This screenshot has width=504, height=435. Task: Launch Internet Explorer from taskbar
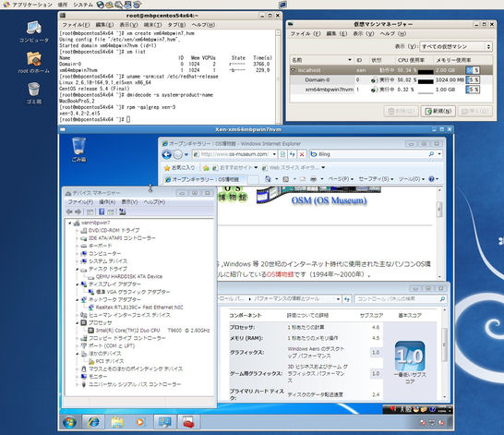pos(93,422)
